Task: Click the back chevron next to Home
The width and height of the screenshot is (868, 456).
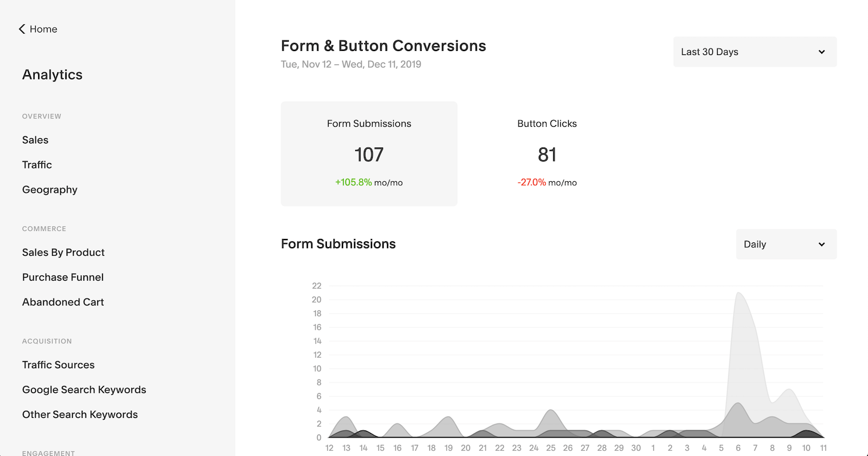Action: point(21,28)
